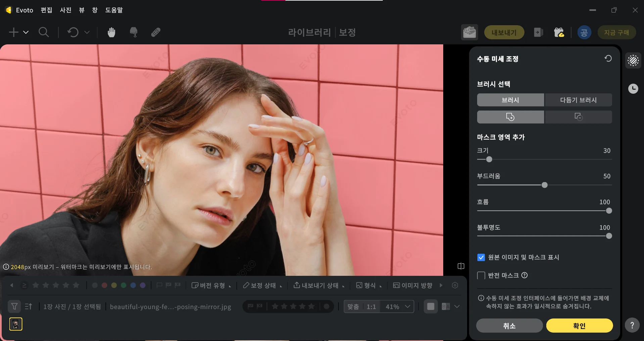The image size is (644, 341).
Task: Open the striped circle mask panel icon
Action: [633, 60]
